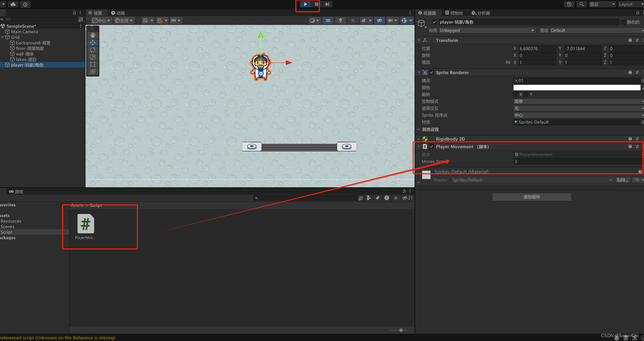Open the scene shading mode dropdown
This screenshot has height=341, width=644.
(x=314, y=20)
